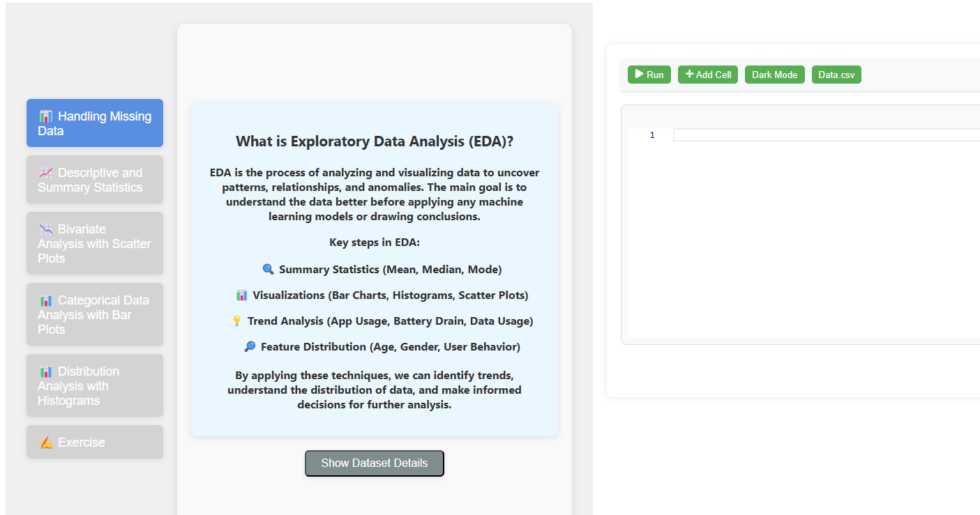980x515 pixels.
Task: Open Descriptive and Summary Statistics section
Action: [95, 180]
